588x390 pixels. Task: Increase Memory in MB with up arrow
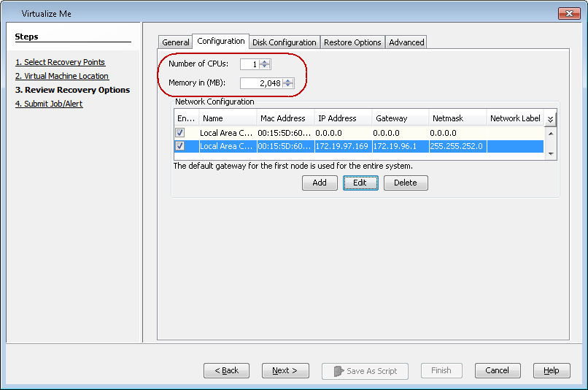(288, 81)
